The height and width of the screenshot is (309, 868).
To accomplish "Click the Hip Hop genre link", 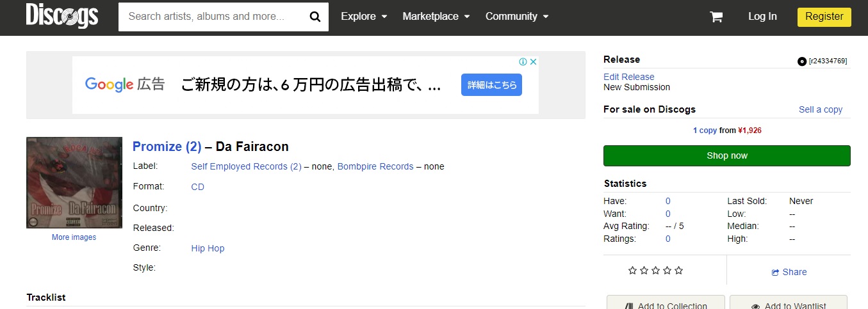I will [x=208, y=248].
